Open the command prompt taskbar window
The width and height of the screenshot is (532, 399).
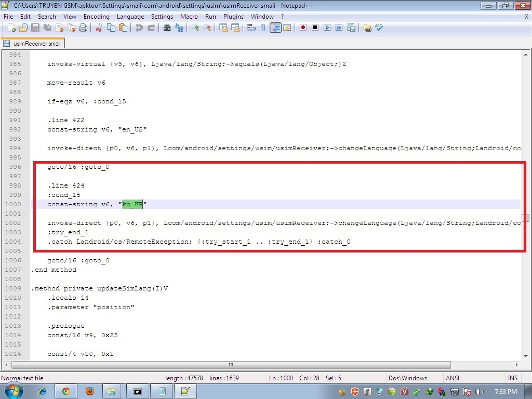[x=137, y=392]
